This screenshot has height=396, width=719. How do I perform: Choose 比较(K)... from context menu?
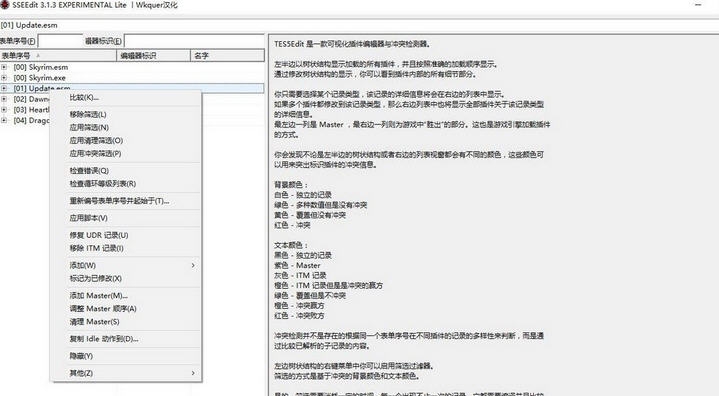[84, 97]
